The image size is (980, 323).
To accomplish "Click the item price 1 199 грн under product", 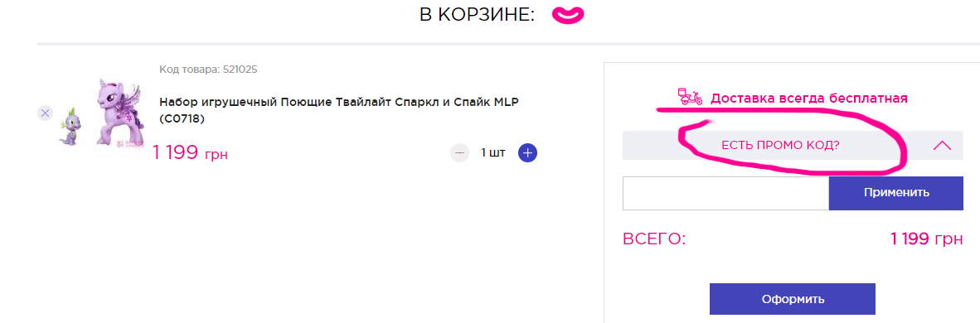I will click(x=190, y=152).
